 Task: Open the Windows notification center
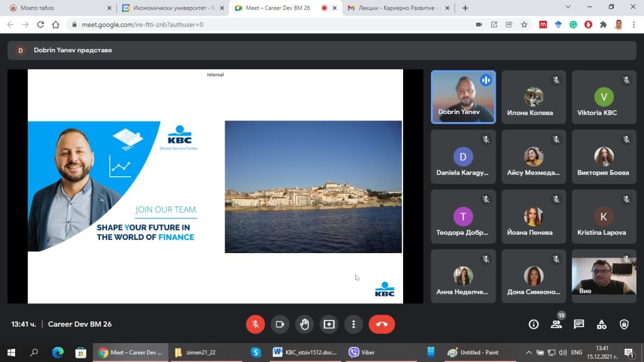coord(629,353)
